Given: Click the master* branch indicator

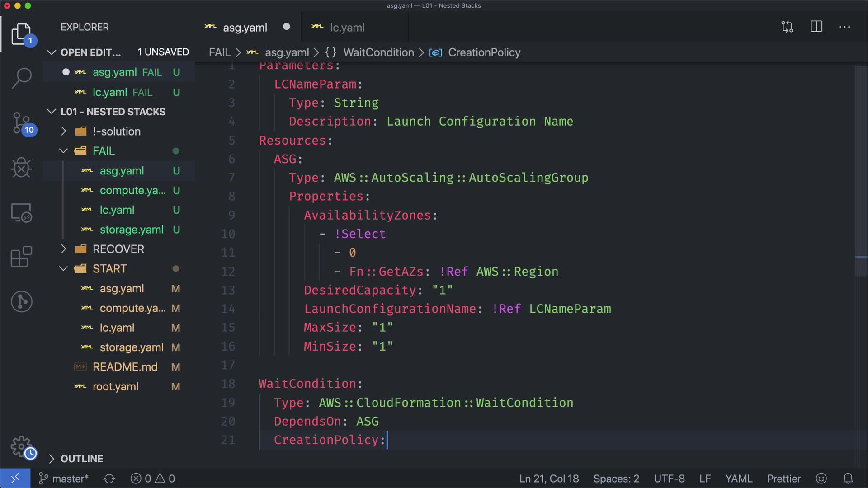Looking at the screenshot, I should (64, 479).
